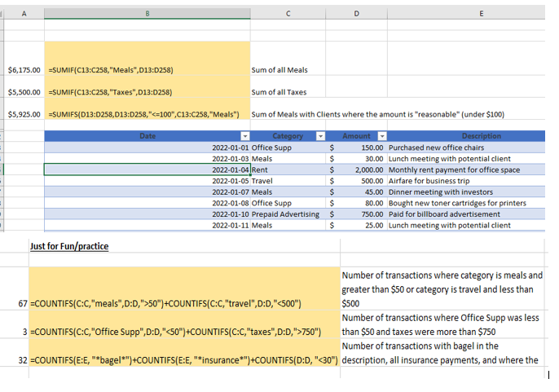Click the 'Just for Fun/practice' heading
Screen dimensions: 559x392
click(69, 246)
